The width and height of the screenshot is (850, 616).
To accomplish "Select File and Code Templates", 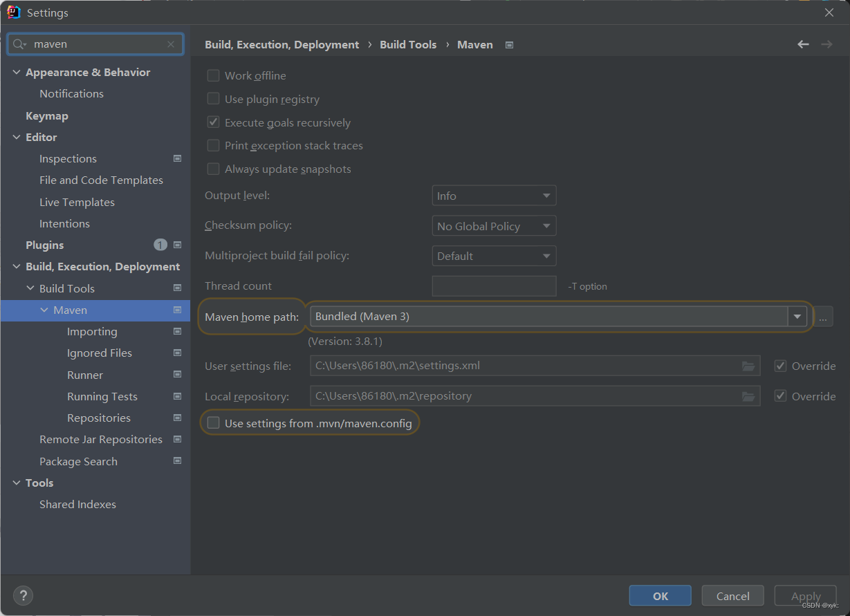I will point(101,180).
